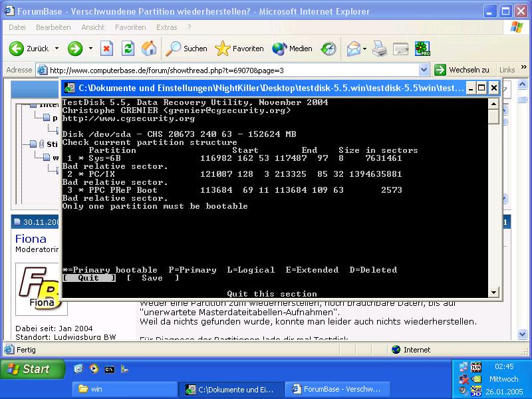Select the Save option in TestDisk
This screenshot has height=399, width=532.
[x=153, y=278]
